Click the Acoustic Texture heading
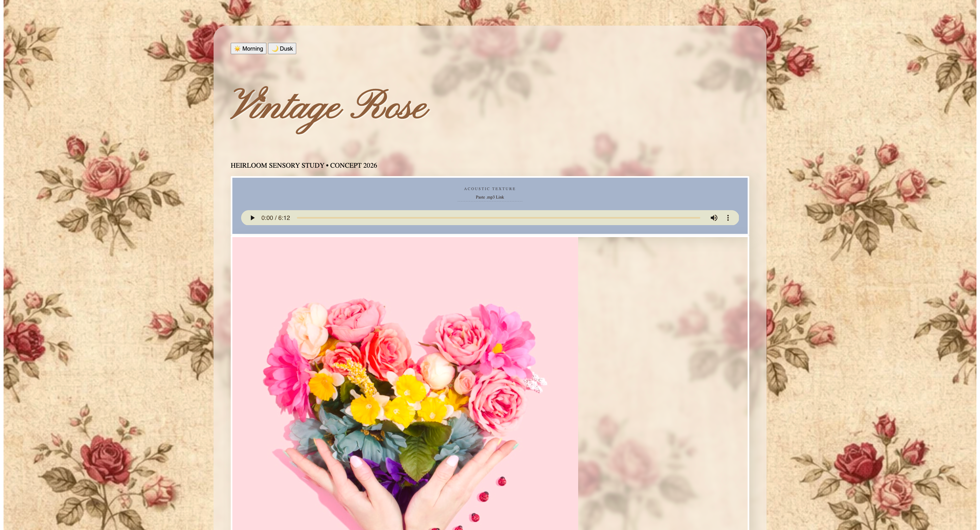The width and height of the screenshot is (980, 530). (x=490, y=188)
